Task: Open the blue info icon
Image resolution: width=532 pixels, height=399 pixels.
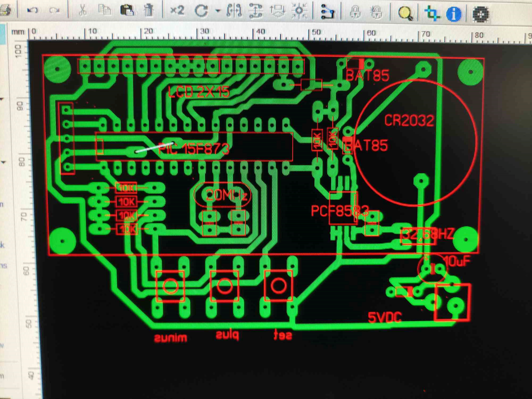Action: 453,14
